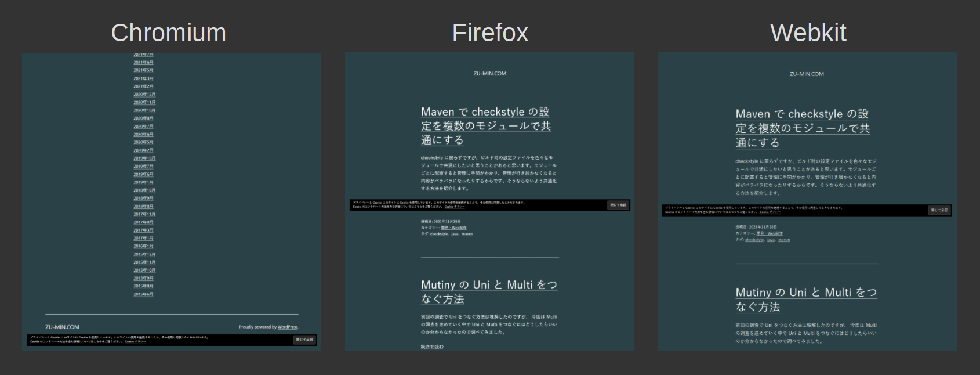The width and height of the screenshot is (980, 375).
Task: Click the ZU-MIN.COM site title in Firefox
Action: pyautogui.click(x=489, y=74)
